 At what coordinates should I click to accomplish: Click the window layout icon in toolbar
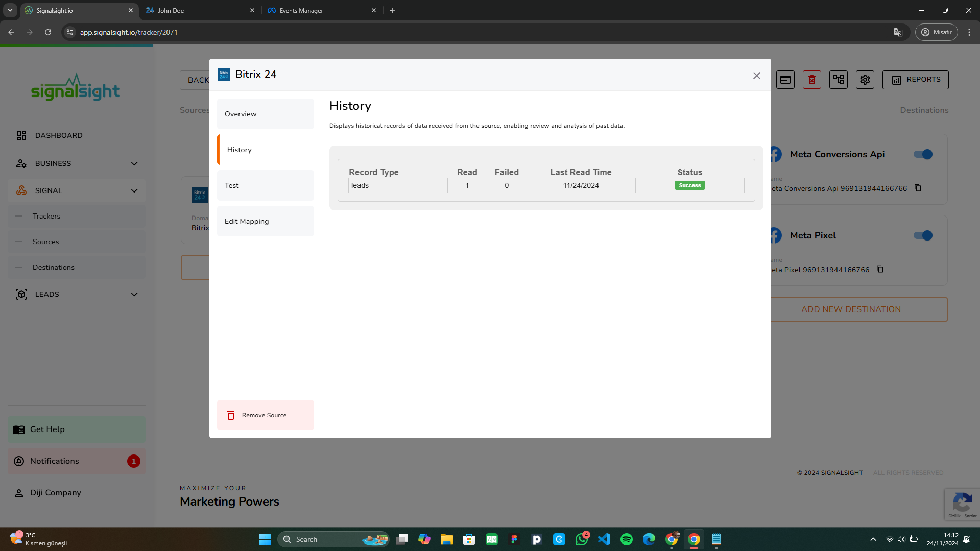(785, 80)
